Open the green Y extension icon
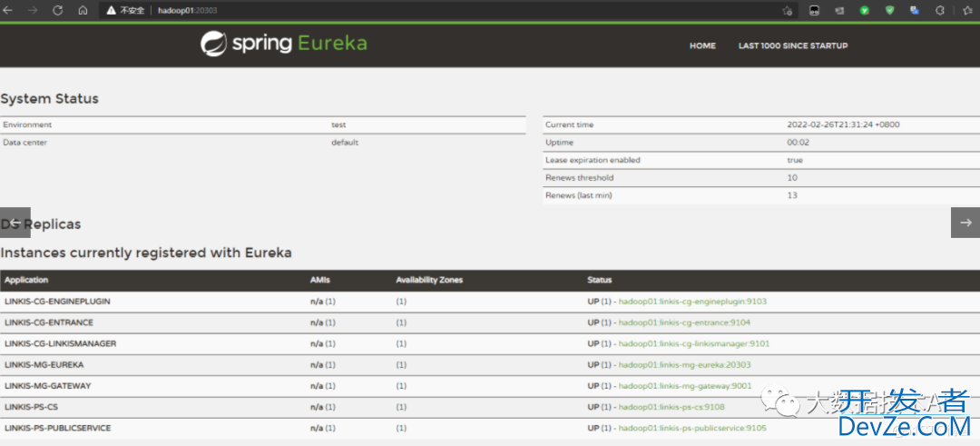The width and height of the screenshot is (980, 446). (865, 11)
